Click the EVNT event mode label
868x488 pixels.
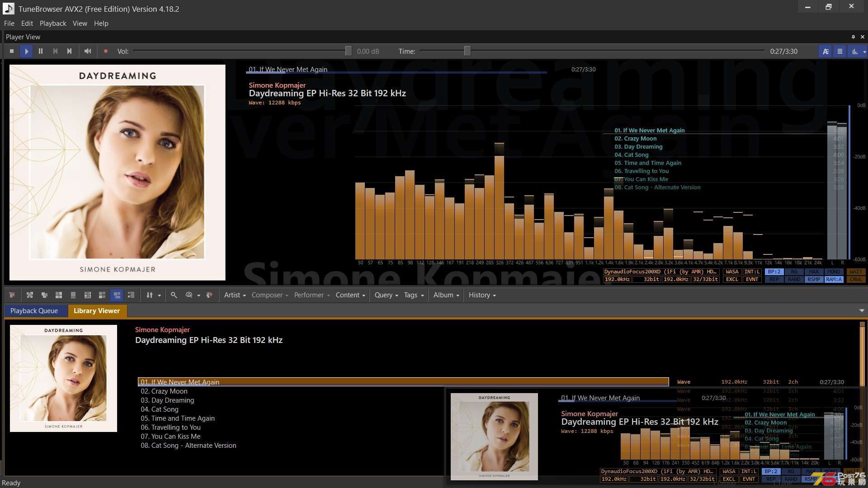pos(752,279)
